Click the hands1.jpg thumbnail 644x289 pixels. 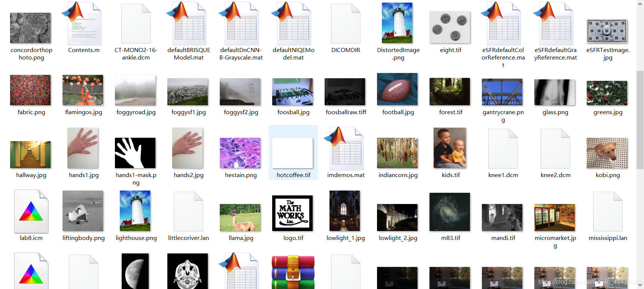click(x=83, y=148)
